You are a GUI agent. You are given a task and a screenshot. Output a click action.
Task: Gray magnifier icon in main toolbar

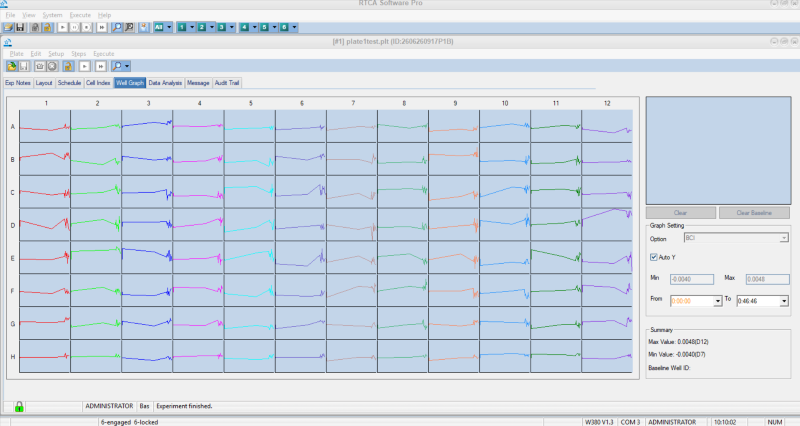[x=129, y=28]
